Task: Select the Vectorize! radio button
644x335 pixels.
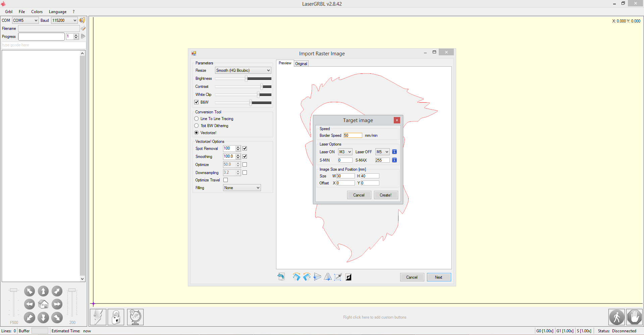Action: tap(197, 133)
